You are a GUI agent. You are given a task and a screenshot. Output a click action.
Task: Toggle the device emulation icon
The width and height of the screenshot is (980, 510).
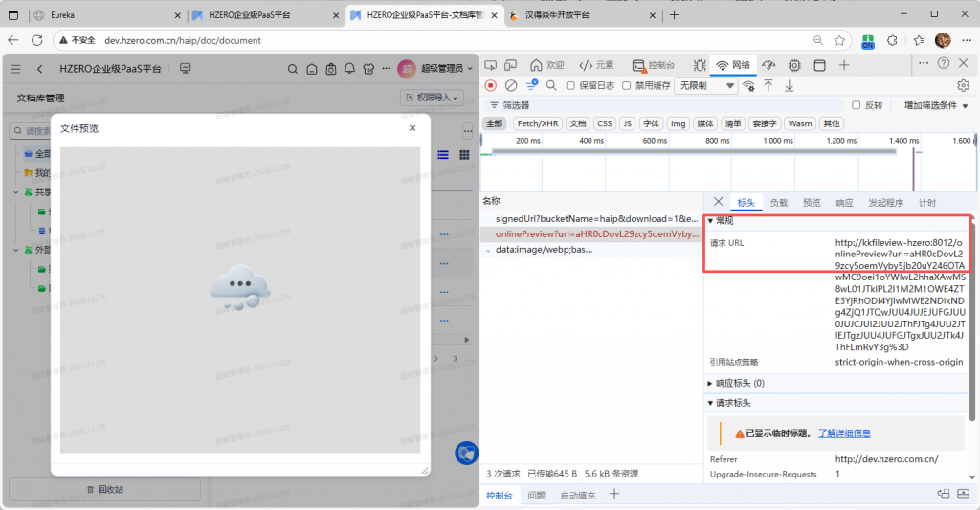tap(513, 65)
